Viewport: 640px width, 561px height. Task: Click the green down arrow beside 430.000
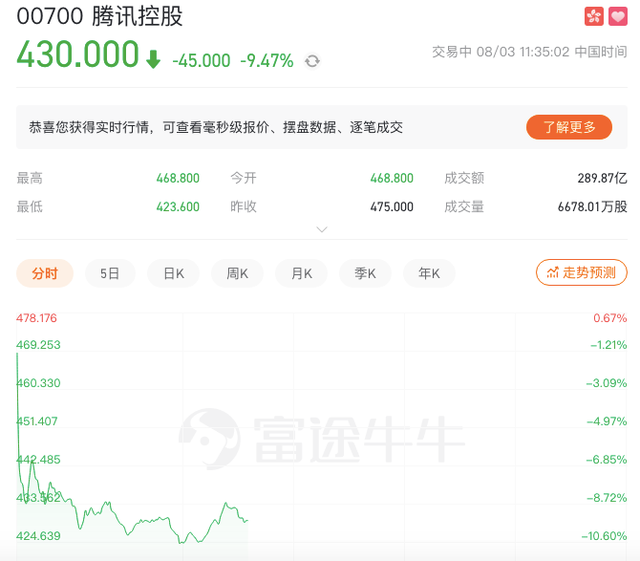tap(153, 59)
